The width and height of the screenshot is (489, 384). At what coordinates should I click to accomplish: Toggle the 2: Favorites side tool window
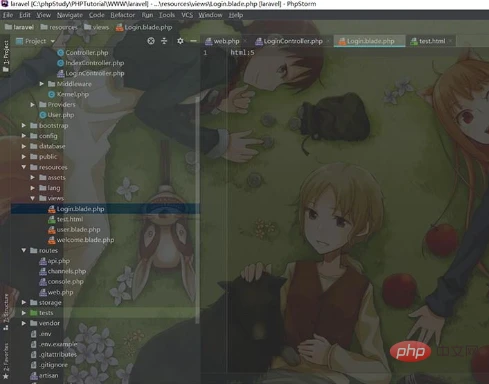click(x=6, y=361)
